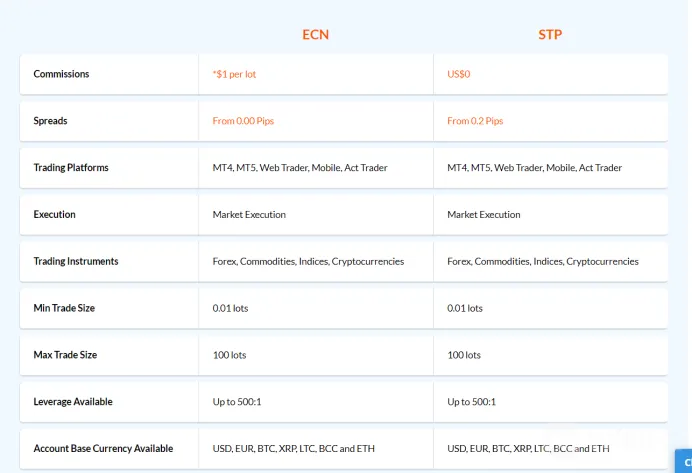Click ECN trading platforms list text
Viewport: 692px width, 473px height.
coord(300,168)
